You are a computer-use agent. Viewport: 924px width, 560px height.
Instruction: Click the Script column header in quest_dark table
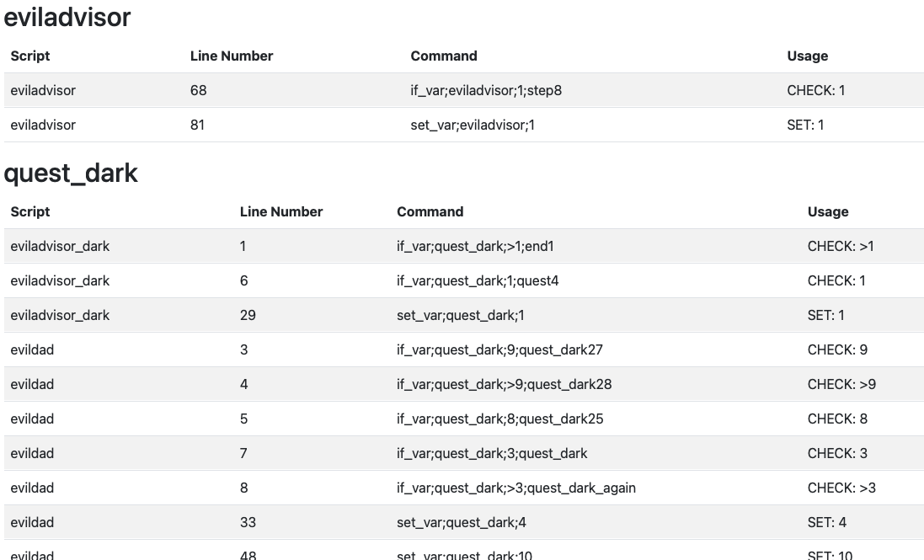(30, 212)
